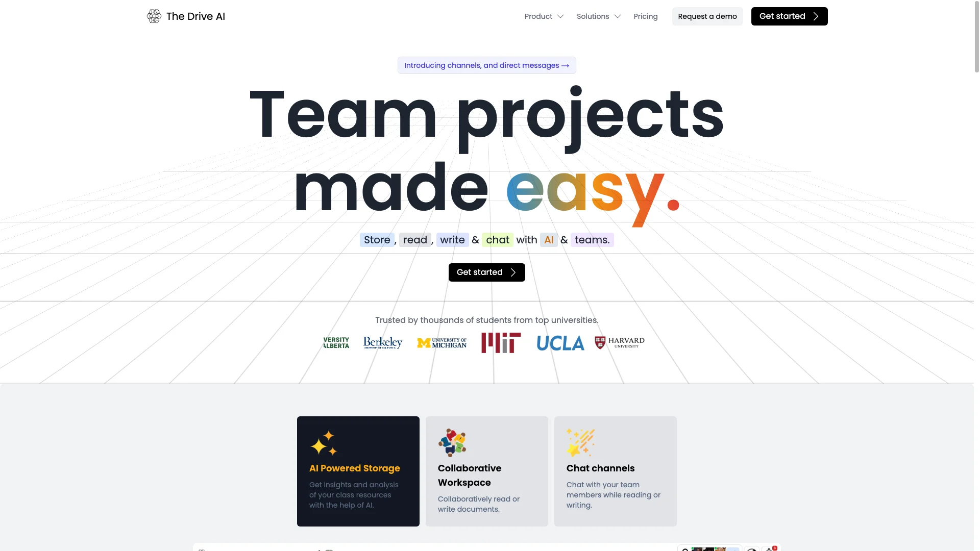Click the UCLA logo link

[x=560, y=343]
